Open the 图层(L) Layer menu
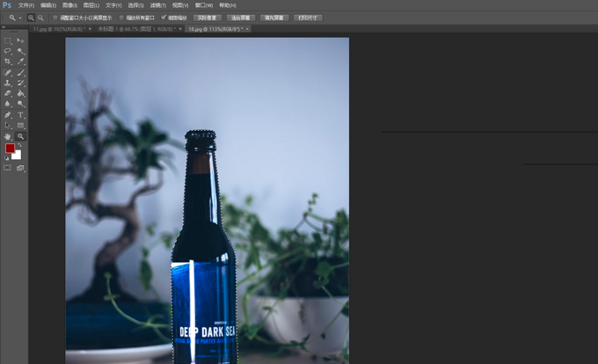598x364 pixels. click(x=91, y=5)
